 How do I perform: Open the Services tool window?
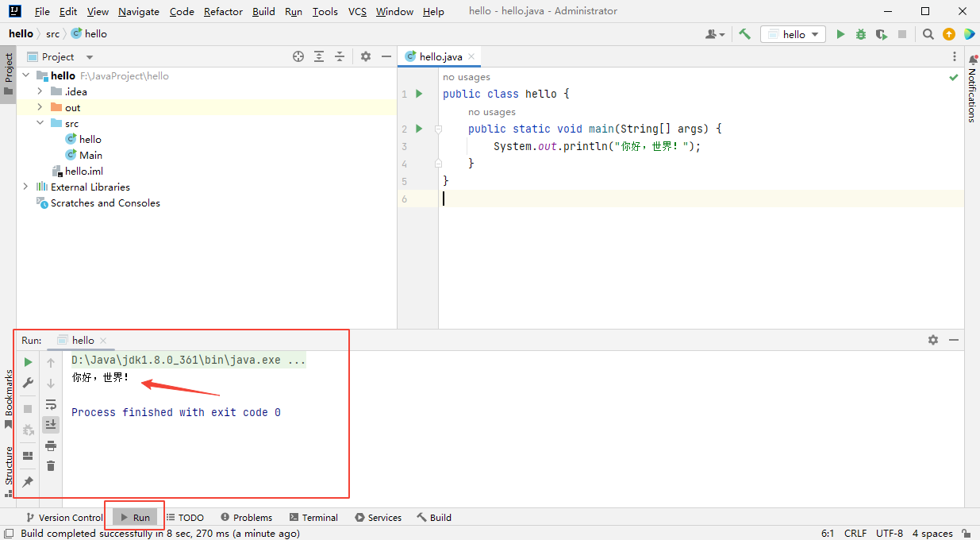378,517
